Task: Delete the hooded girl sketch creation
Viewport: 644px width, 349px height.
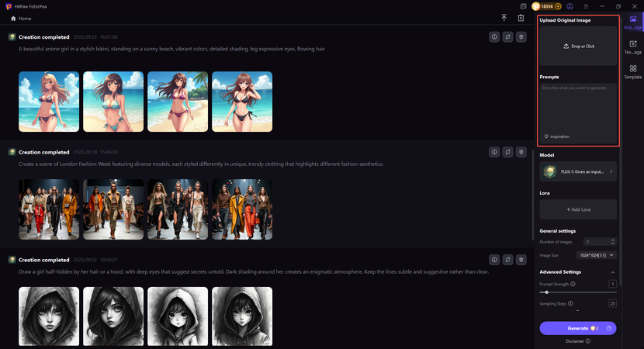Action: pyautogui.click(x=521, y=260)
